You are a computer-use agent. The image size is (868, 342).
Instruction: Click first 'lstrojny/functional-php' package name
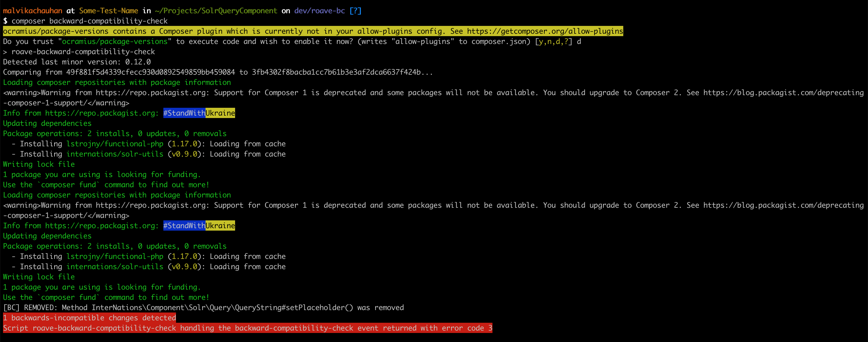[x=115, y=144]
